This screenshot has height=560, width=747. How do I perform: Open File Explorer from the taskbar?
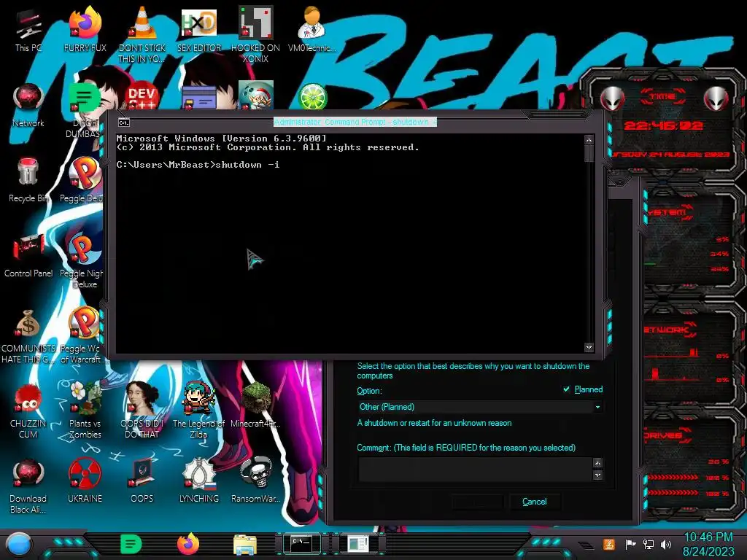point(245,544)
